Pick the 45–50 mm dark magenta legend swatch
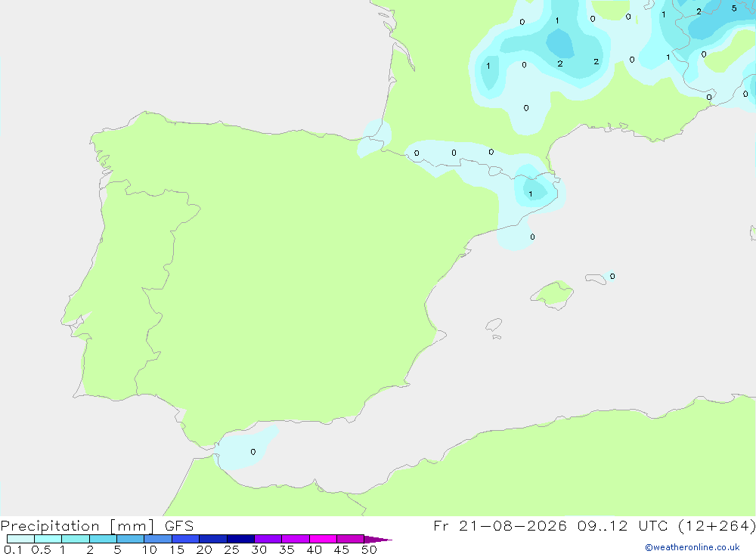Image resolution: width=756 pixels, height=554 pixels. (x=351, y=539)
